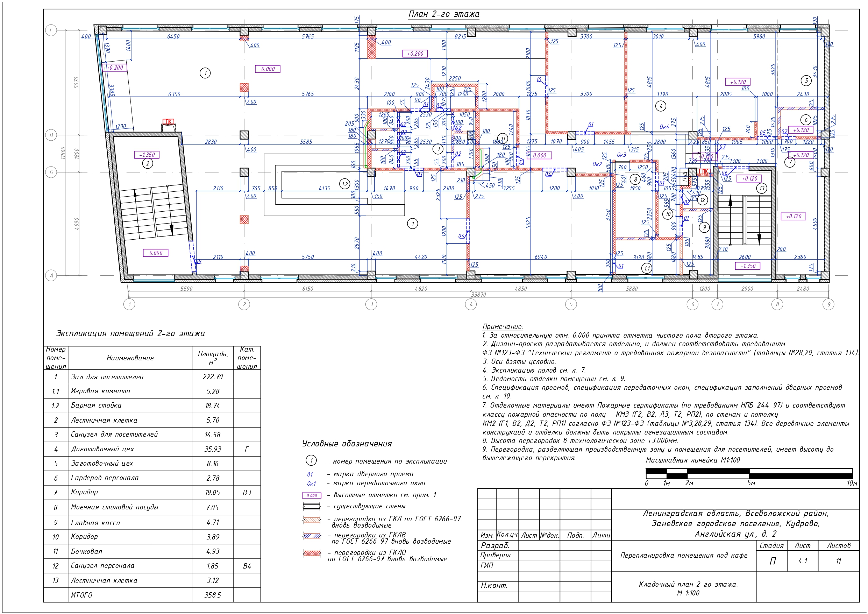
Task: Select grid axis bubble 5 below the plan
Action: 571,304
